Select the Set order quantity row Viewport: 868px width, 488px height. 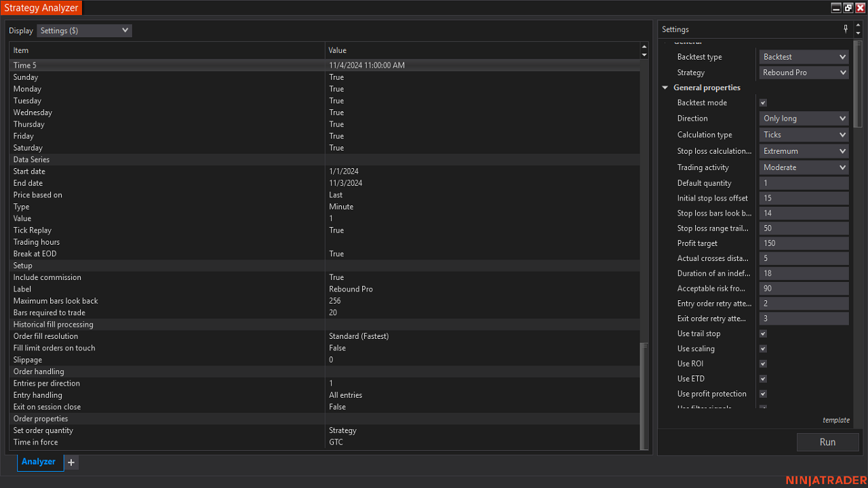click(x=325, y=430)
